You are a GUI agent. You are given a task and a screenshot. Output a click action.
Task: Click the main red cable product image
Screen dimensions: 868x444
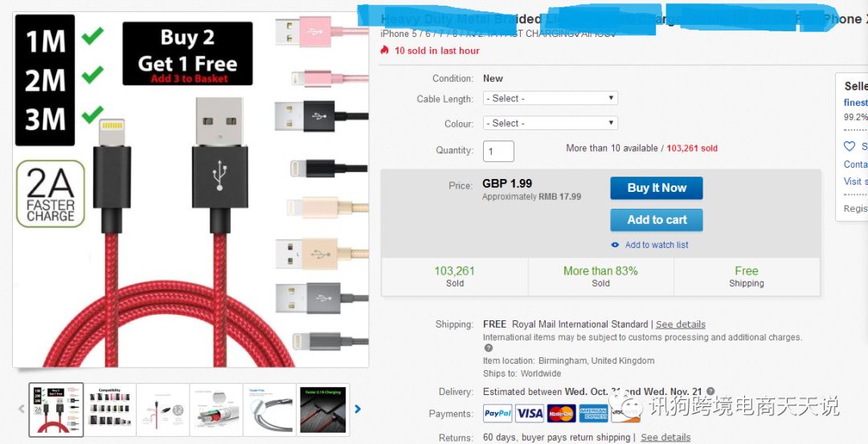pyautogui.click(x=191, y=189)
